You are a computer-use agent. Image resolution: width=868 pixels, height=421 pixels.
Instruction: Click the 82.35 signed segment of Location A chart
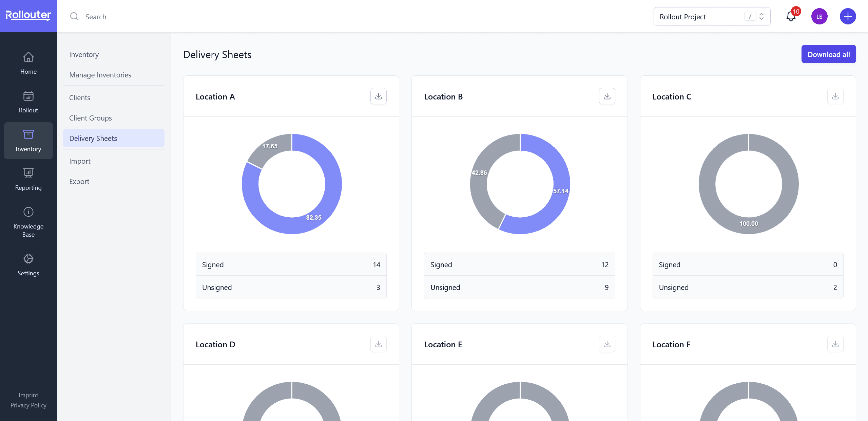click(x=314, y=217)
